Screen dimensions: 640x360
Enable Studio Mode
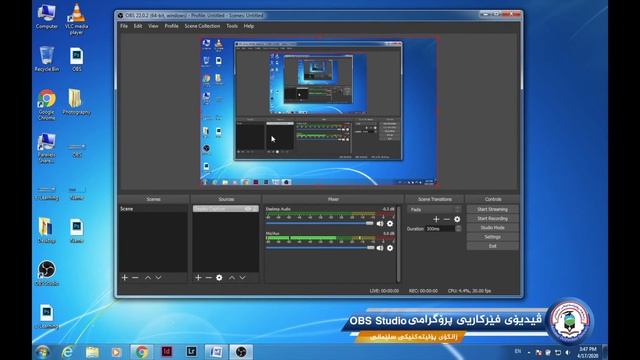493,227
